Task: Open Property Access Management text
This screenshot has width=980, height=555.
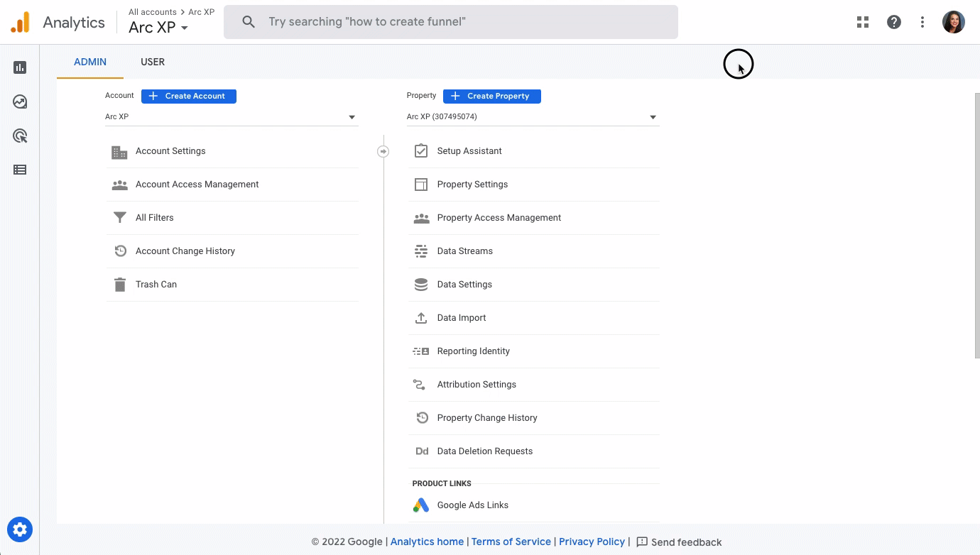Action: (499, 218)
